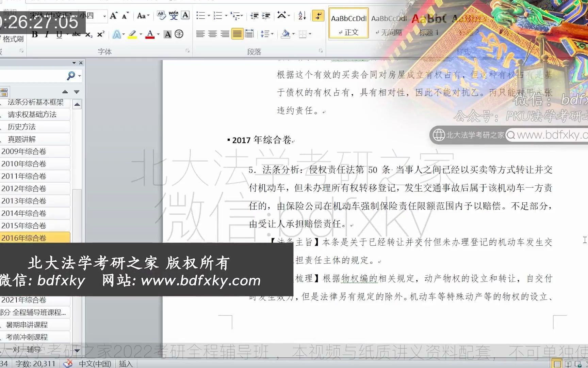Increase paragraph indent
This screenshot has height=368, width=588.
[x=266, y=15]
